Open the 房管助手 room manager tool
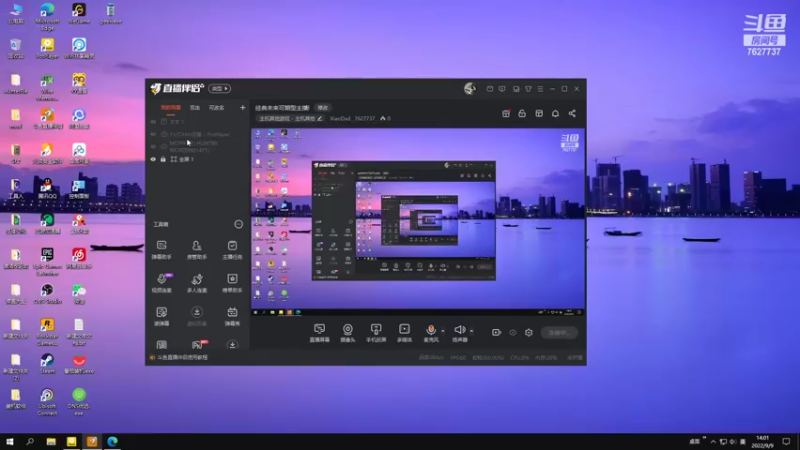This screenshot has height=450, width=800. coord(197,249)
